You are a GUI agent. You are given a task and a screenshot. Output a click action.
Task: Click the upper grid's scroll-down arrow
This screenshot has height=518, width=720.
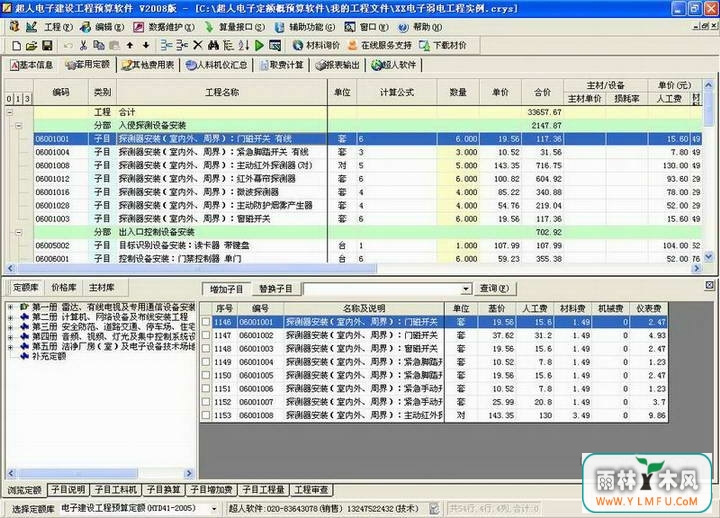(709, 257)
